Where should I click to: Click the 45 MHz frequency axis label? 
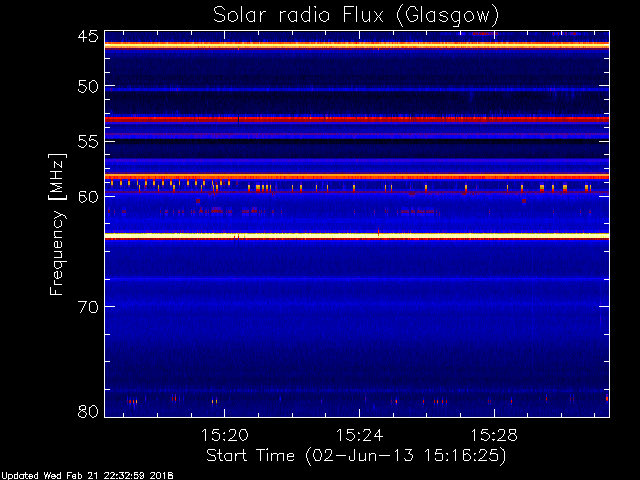coord(88,36)
